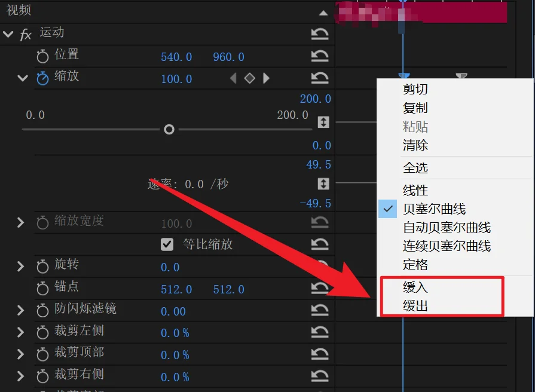Click the stopwatch icon beside 旋转
The image size is (535, 392).
tap(42, 267)
